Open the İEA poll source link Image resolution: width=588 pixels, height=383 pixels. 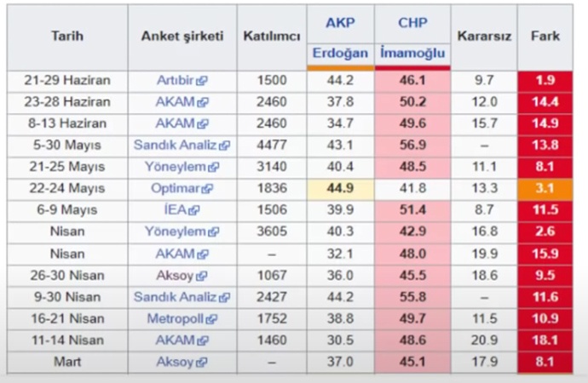182,210
